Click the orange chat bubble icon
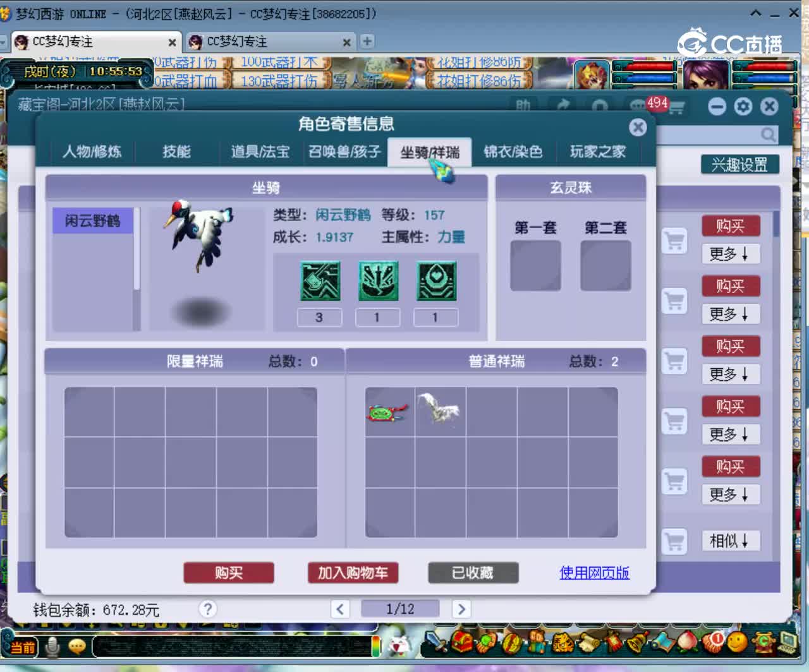Screen dimensions: 809x672 pos(77,646)
